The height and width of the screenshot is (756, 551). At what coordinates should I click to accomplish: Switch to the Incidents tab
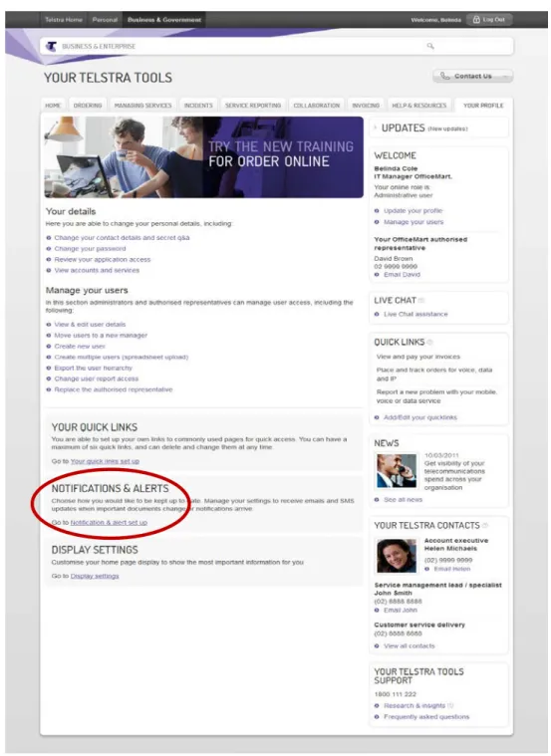(x=198, y=106)
